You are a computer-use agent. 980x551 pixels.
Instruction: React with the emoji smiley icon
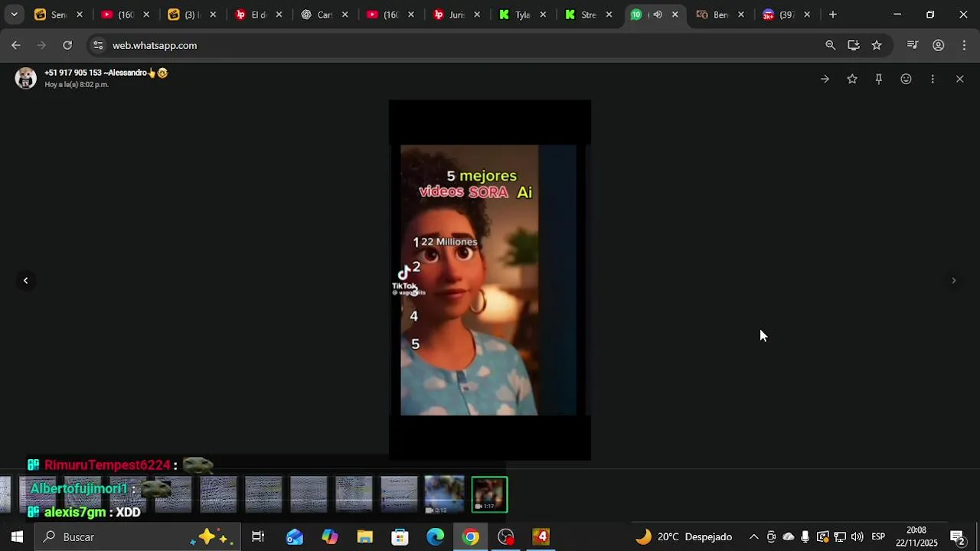(906, 79)
